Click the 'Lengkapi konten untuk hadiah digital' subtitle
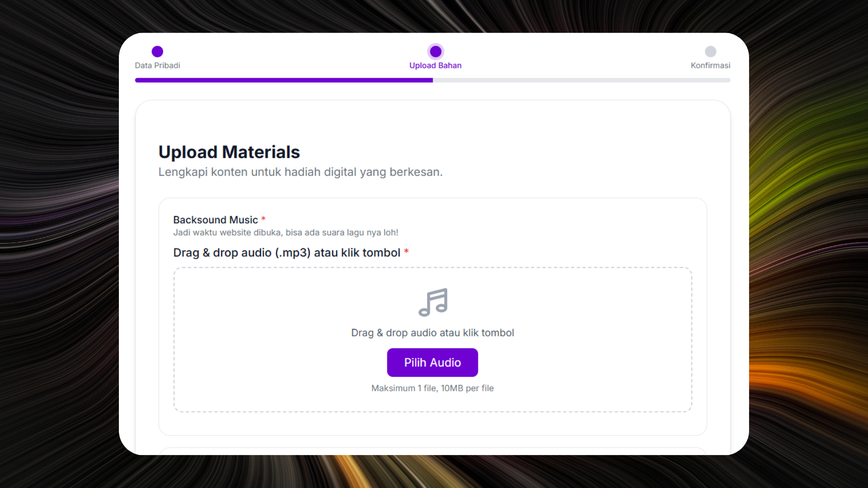The width and height of the screenshot is (868, 488). pos(300,172)
